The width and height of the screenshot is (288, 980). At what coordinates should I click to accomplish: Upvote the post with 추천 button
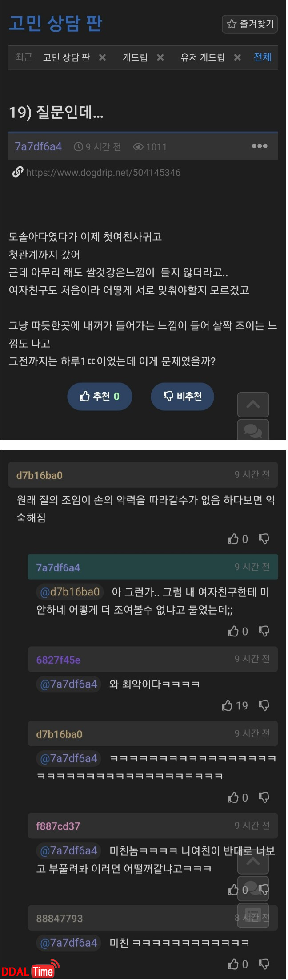[100, 396]
